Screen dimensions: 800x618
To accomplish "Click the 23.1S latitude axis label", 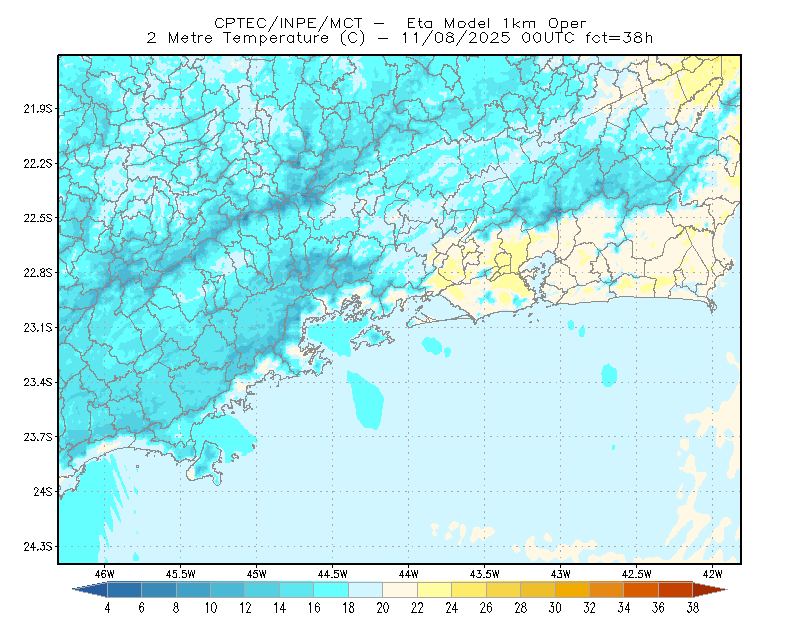I will [38, 327].
